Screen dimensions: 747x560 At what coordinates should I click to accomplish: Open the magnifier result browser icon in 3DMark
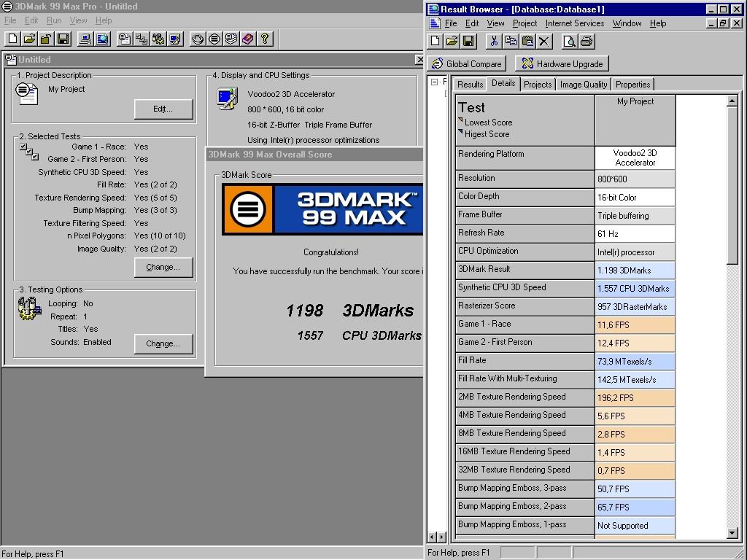click(102, 39)
